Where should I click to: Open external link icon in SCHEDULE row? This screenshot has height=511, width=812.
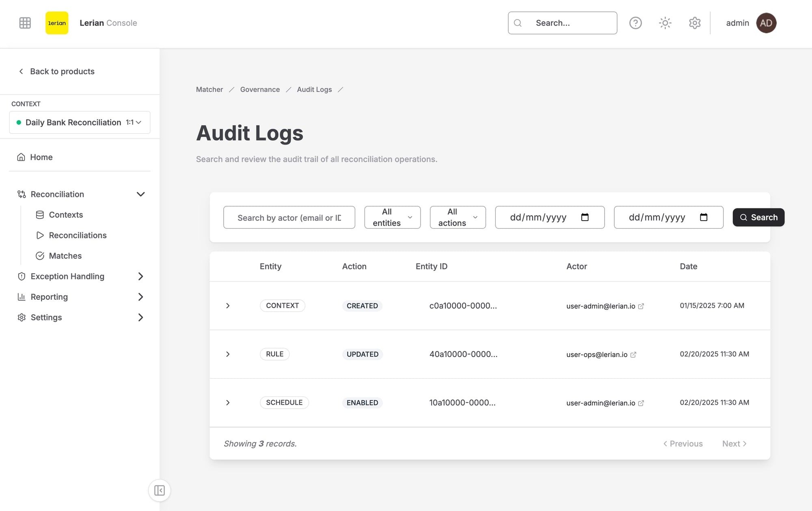tap(641, 403)
